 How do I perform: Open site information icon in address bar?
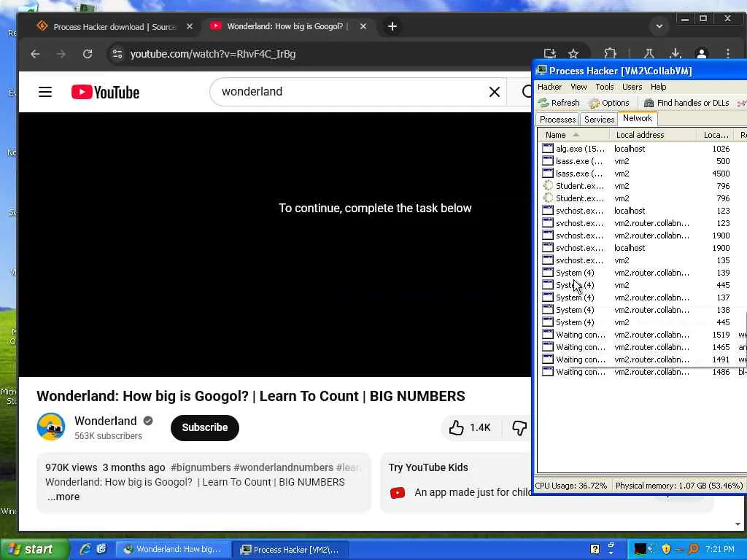coord(117,54)
